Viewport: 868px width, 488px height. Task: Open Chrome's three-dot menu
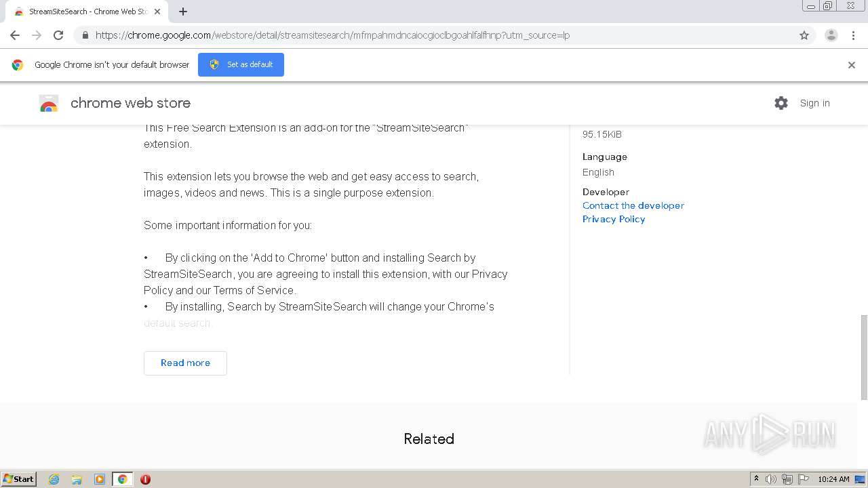click(853, 35)
